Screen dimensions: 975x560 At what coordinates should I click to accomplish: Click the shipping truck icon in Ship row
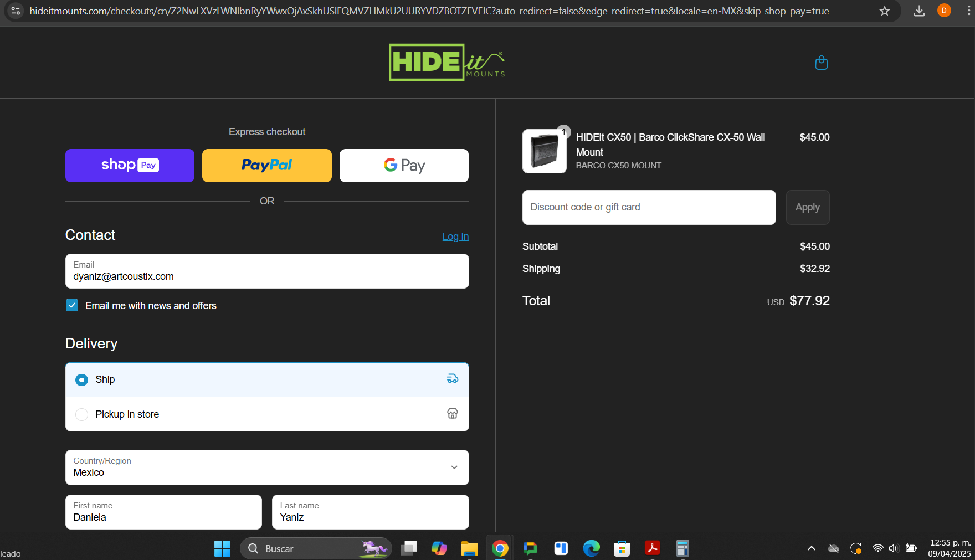453,379
